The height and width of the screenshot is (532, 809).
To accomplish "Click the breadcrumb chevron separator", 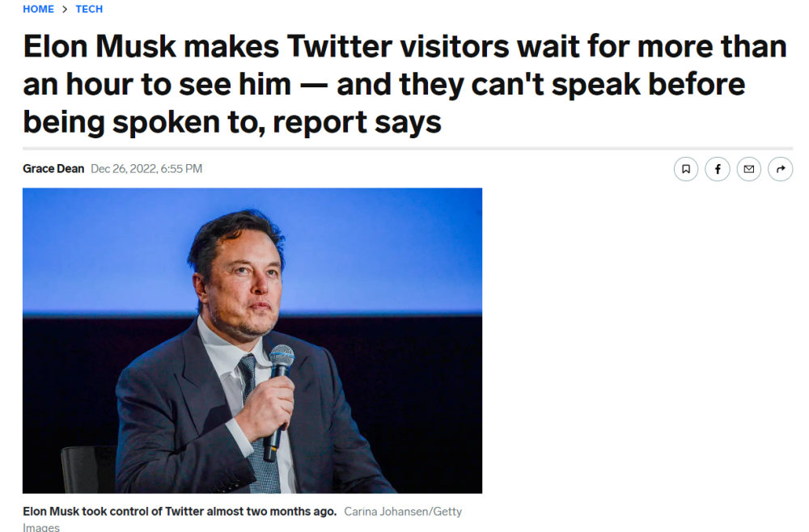I will [x=65, y=10].
